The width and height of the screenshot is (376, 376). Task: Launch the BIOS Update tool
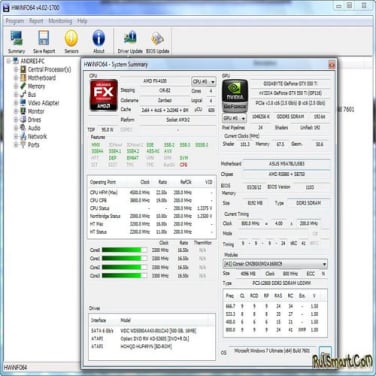click(x=158, y=41)
